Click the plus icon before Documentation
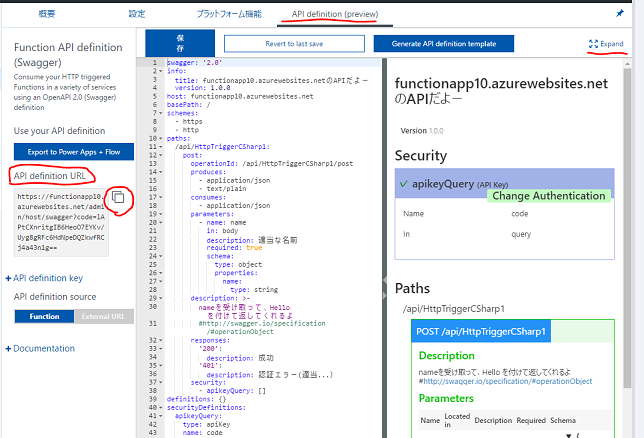 tap(8, 349)
